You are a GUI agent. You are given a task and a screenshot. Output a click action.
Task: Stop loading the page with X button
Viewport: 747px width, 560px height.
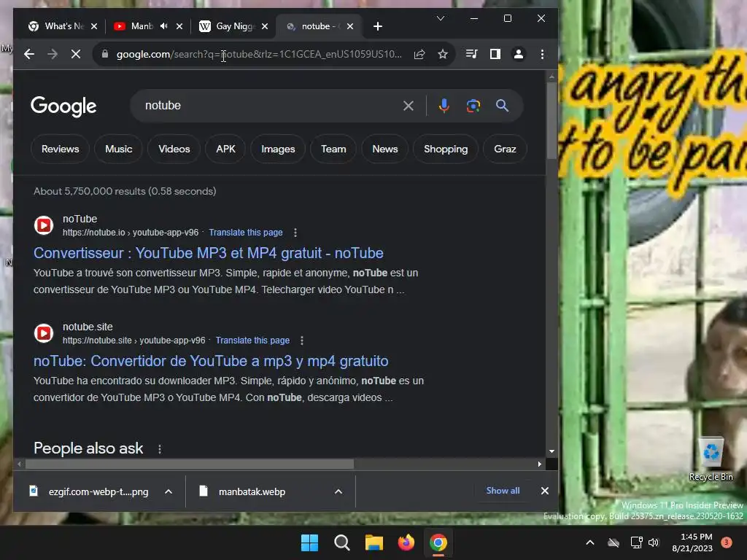(x=76, y=54)
